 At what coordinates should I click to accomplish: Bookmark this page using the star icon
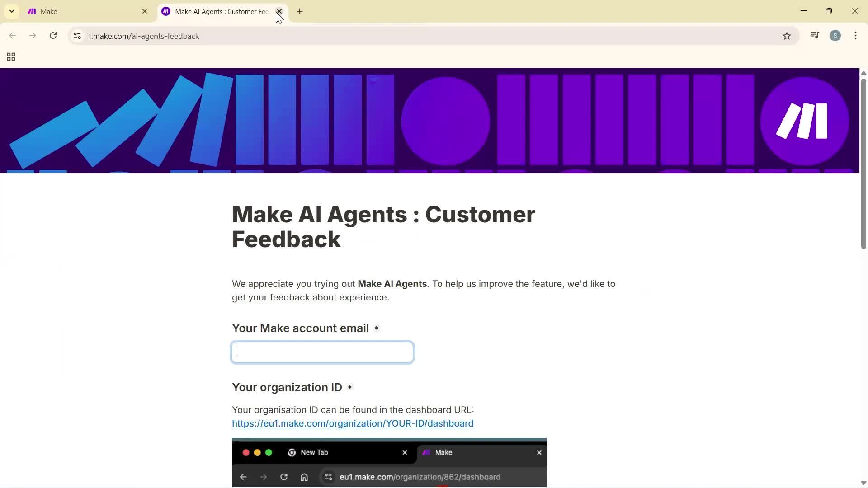(x=787, y=36)
